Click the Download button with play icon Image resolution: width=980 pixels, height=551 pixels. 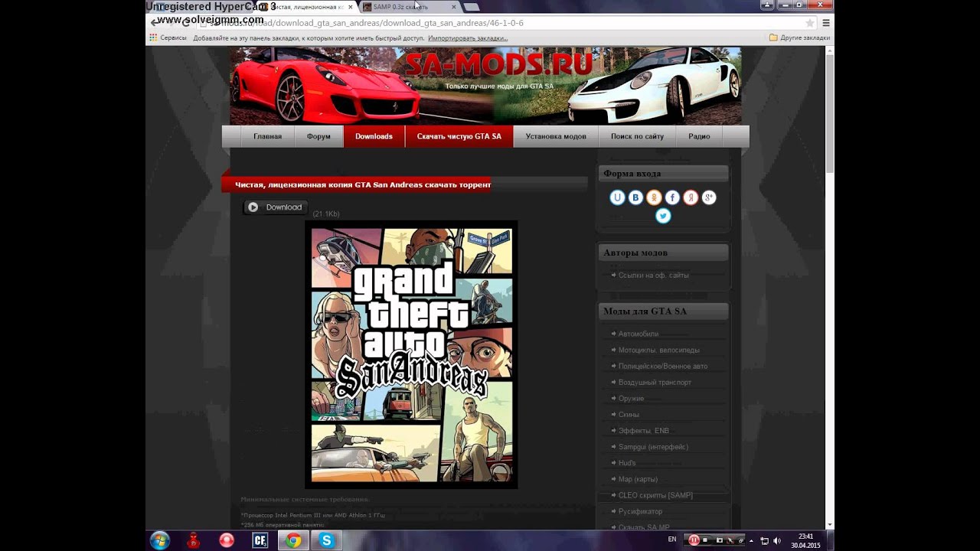pyautogui.click(x=276, y=207)
